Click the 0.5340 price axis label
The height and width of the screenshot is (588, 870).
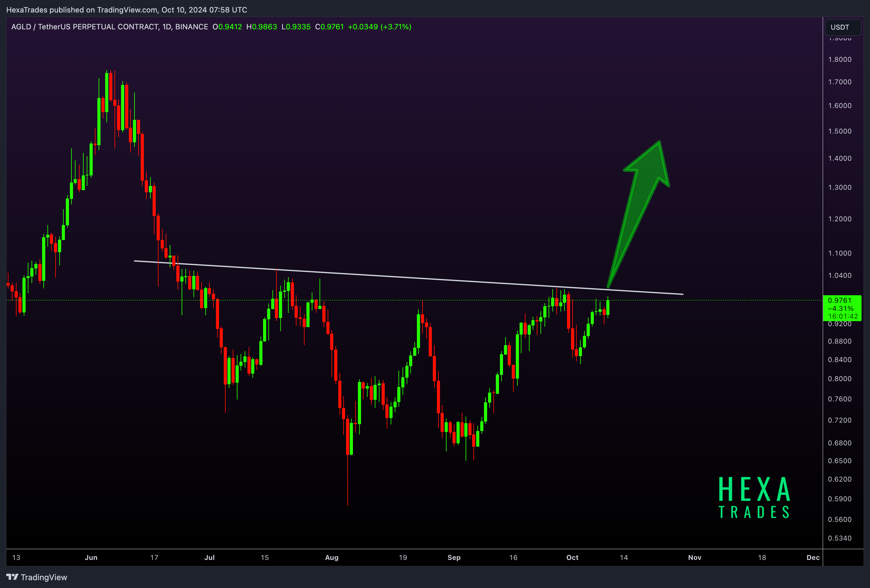click(840, 538)
